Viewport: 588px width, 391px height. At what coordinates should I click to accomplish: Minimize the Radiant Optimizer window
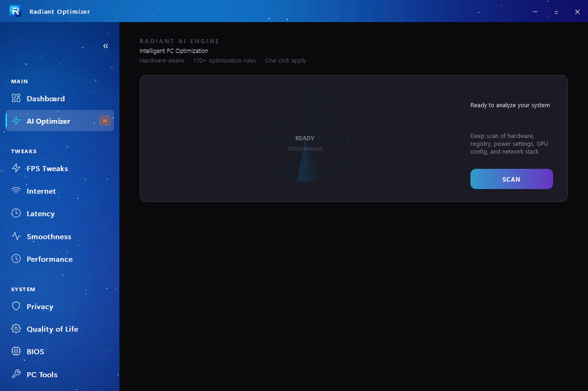click(x=535, y=11)
